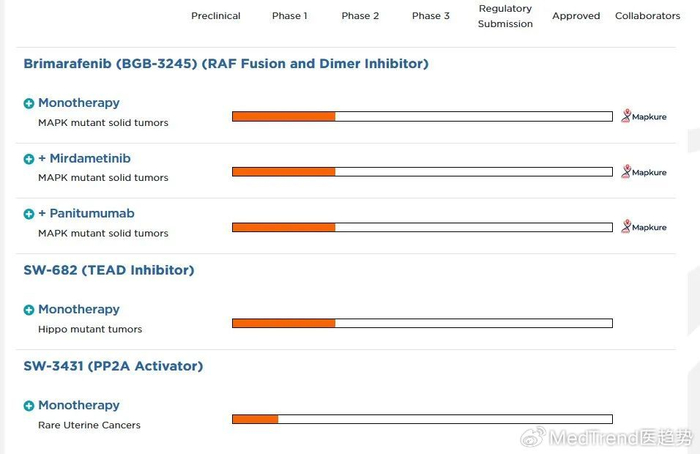The height and width of the screenshot is (454, 700).
Task: Click the Preclinical column header
Action: click(216, 16)
